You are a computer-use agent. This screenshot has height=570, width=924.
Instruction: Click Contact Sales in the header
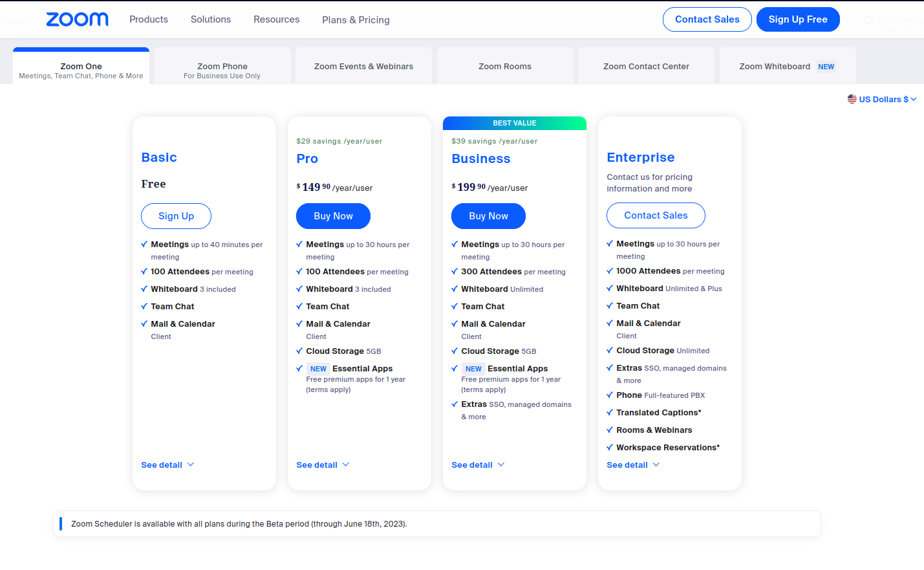(707, 19)
